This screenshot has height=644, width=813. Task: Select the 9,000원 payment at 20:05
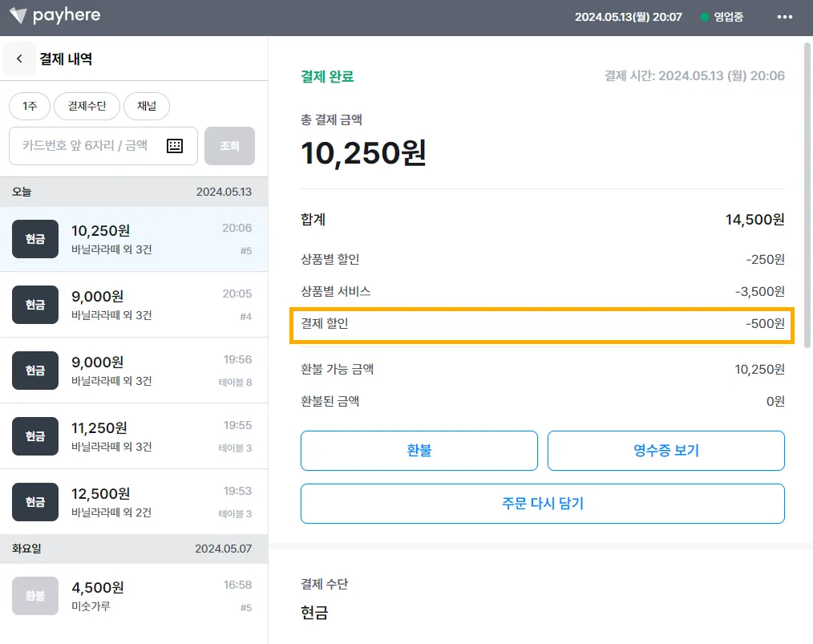pyautogui.click(x=134, y=305)
